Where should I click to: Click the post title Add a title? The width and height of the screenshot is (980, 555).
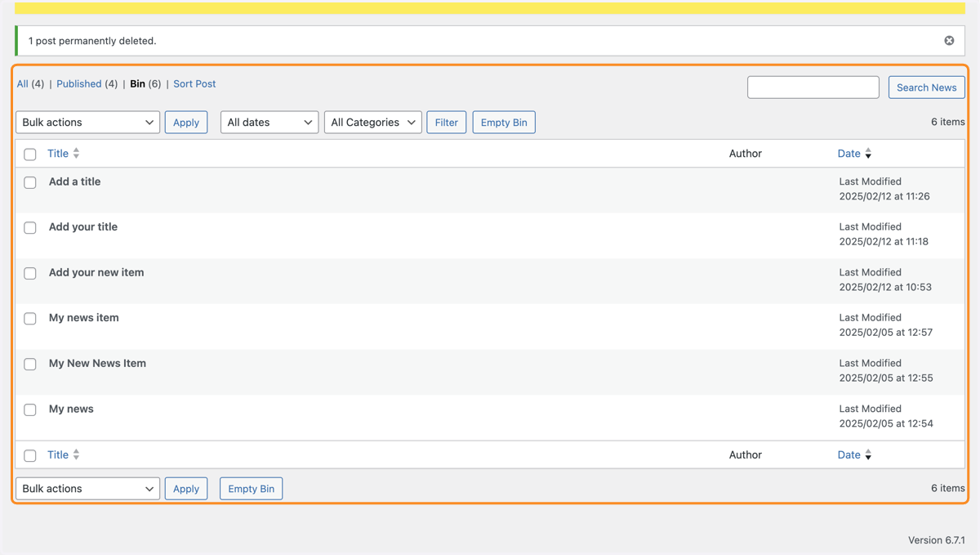click(74, 181)
